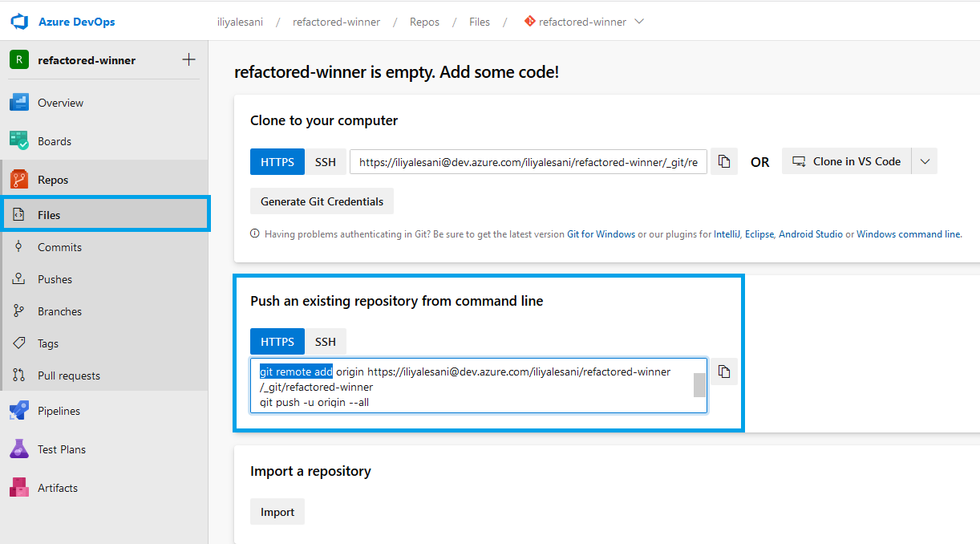980x544 pixels.
Task: Click the repository icon in breadcrumb
Action: point(529,22)
